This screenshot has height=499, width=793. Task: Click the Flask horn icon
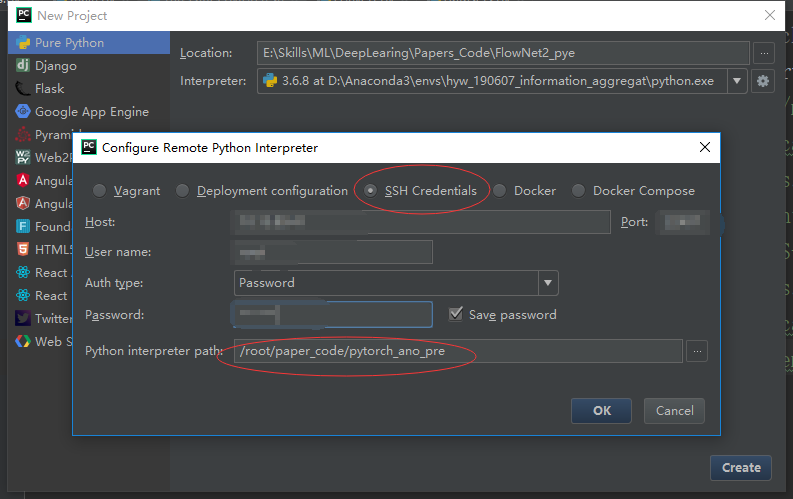pos(23,88)
